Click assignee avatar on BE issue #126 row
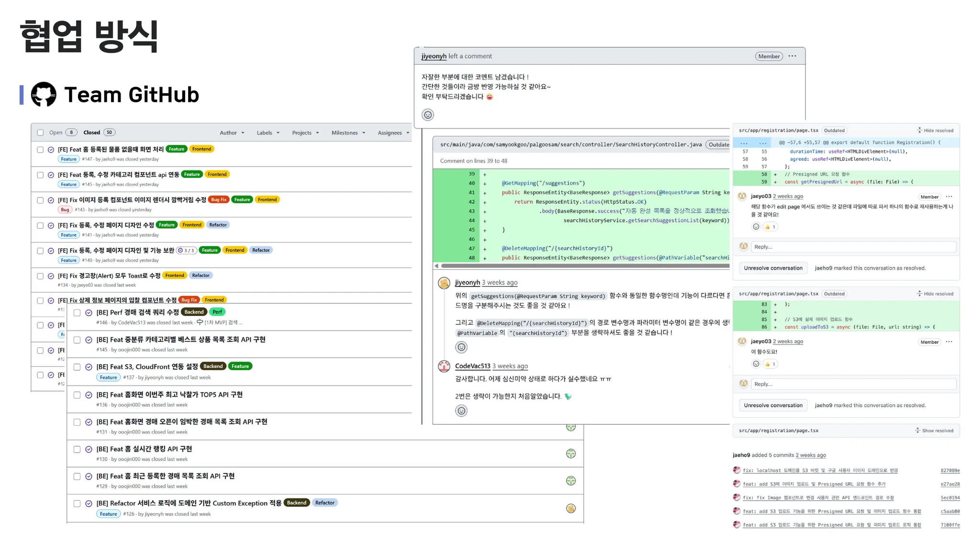Viewport: 980px width, 551px height. click(571, 508)
